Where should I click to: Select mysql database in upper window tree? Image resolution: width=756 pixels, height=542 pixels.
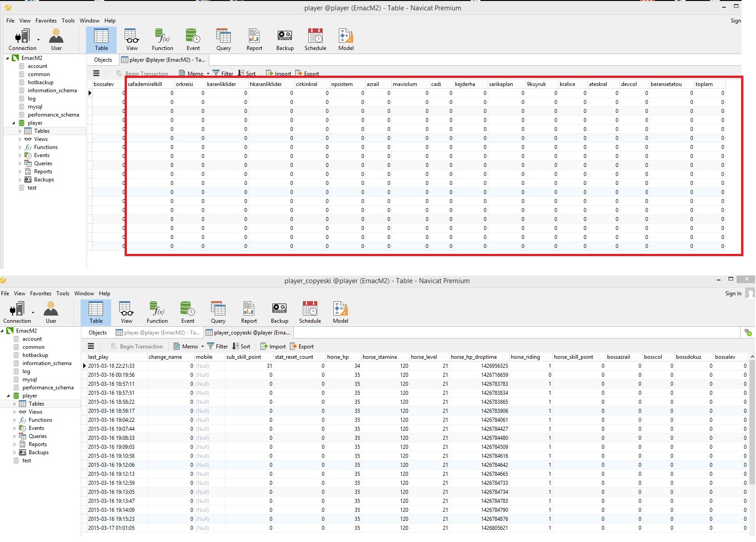tap(35, 107)
